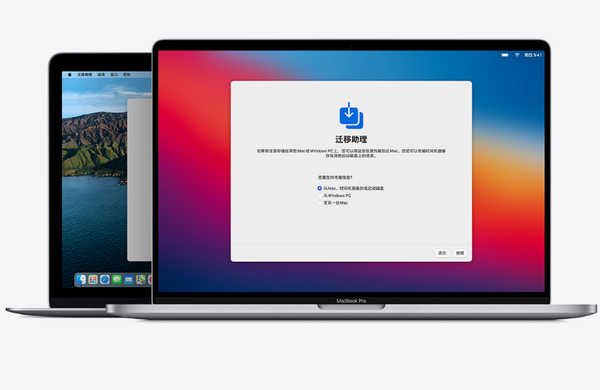Click the battery status icon

505,55
